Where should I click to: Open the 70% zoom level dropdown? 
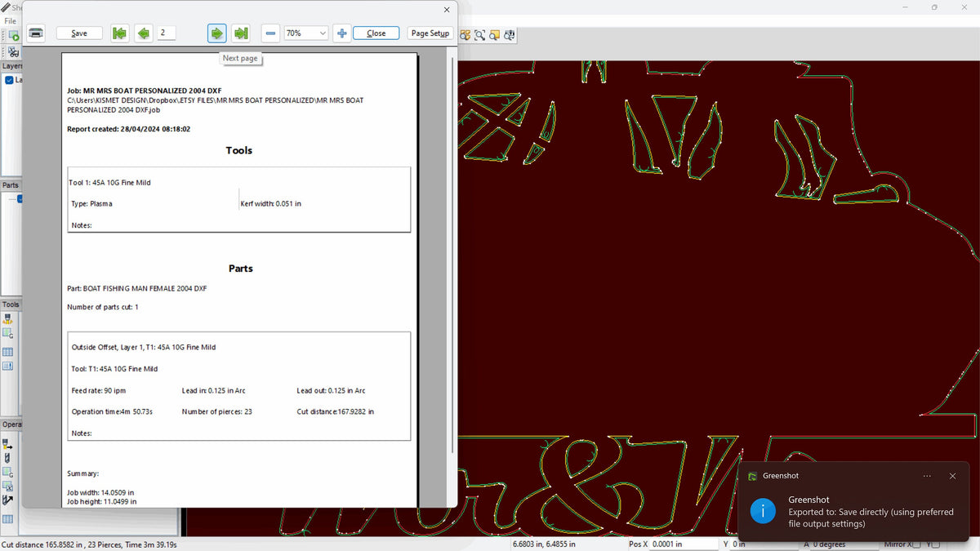306,33
